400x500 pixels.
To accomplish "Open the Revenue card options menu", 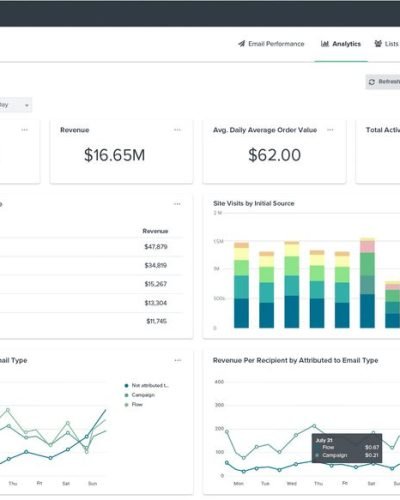I will [x=177, y=130].
